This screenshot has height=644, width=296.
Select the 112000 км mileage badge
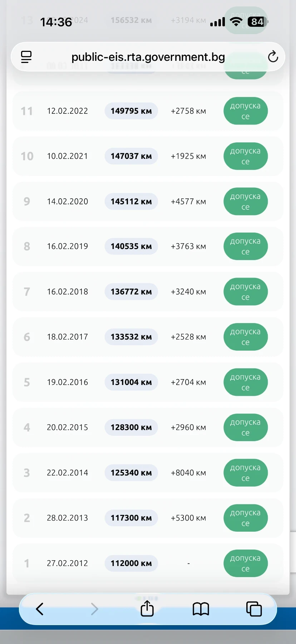coord(131,563)
